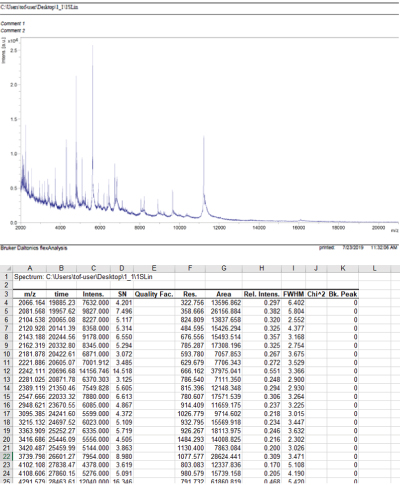
Task: Select Bk. Peak cell 0 in row 4
Action: (x=343, y=303)
